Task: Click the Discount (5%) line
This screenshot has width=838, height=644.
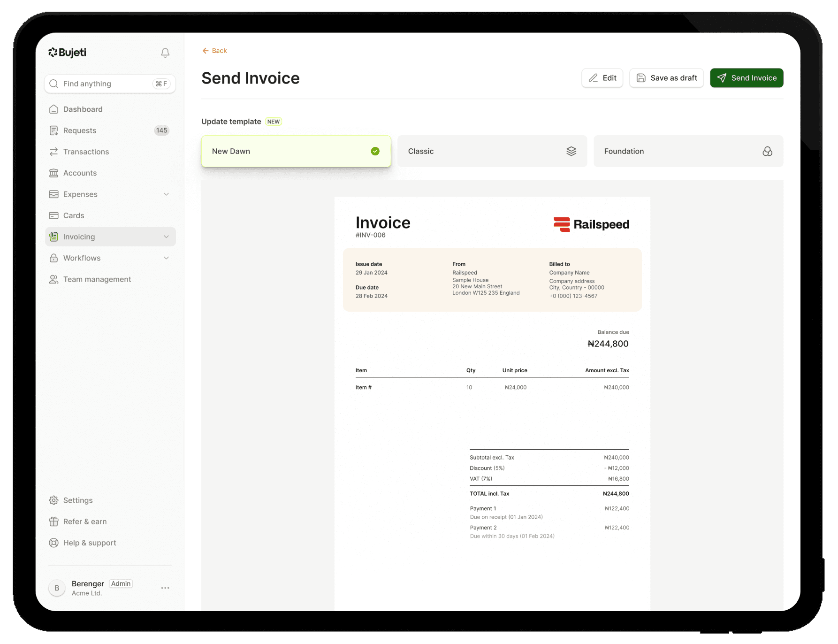Action: click(x=549, y=468)
